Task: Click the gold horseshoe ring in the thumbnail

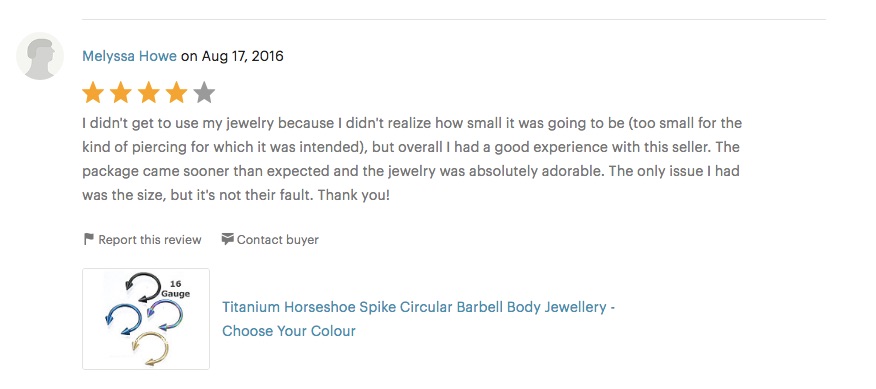Action: [x=150, y=349]
